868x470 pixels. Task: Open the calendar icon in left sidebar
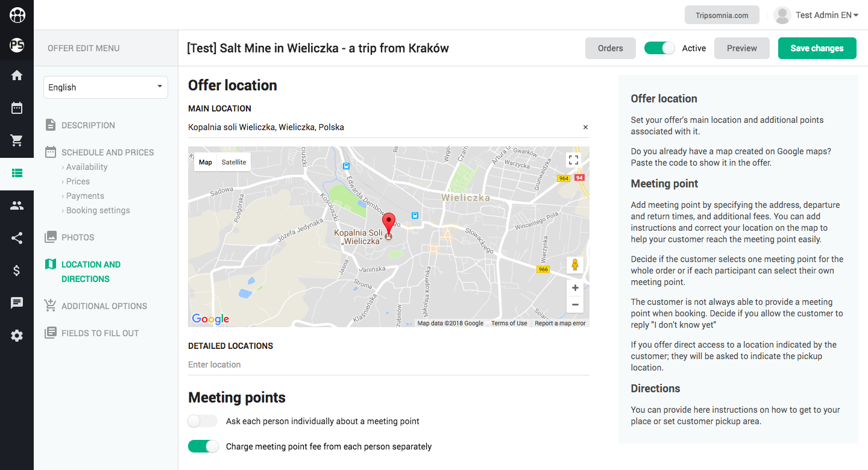[17, 108]
